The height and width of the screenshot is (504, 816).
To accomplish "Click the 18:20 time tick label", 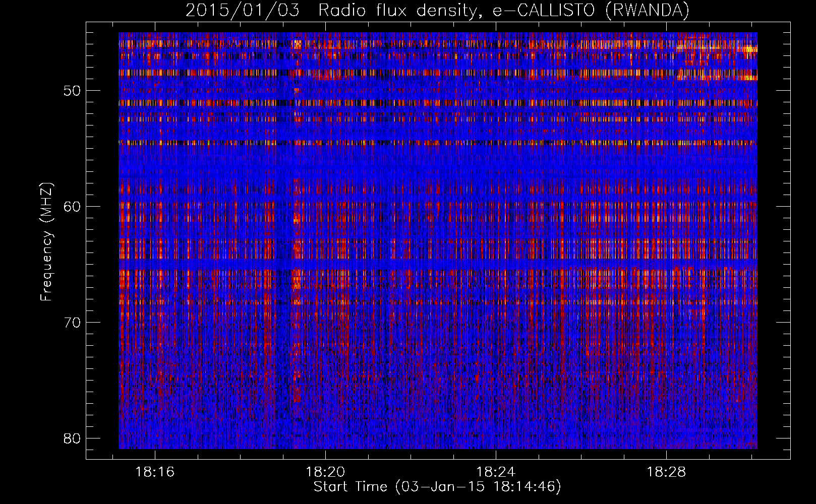I will pos(325,472).
